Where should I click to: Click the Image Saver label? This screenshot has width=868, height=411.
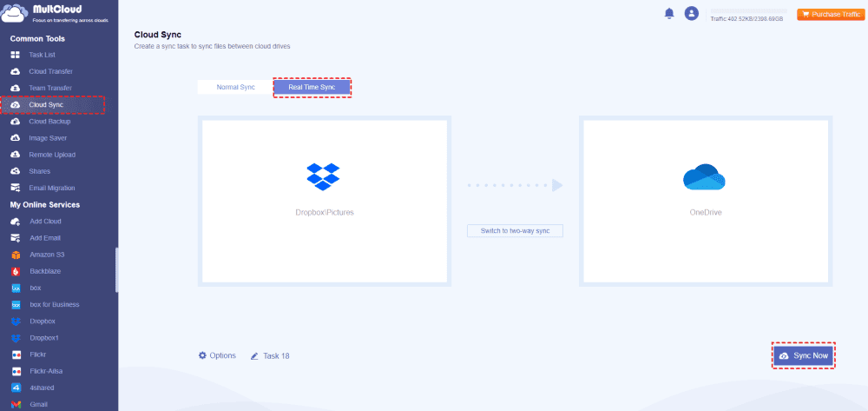pyautogui.click(x=48, y=138)
